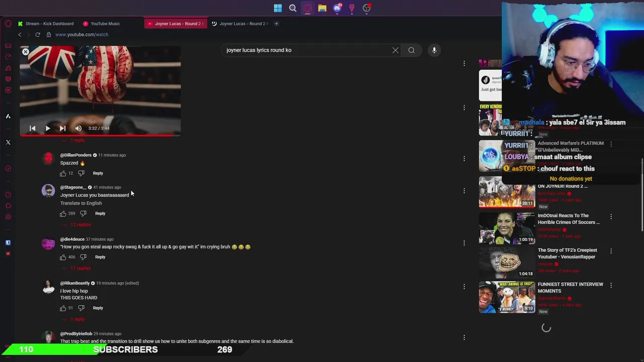Open @DillanPonders channel link
This screenshot has height=362, width=644.
[x=76, y=155]
